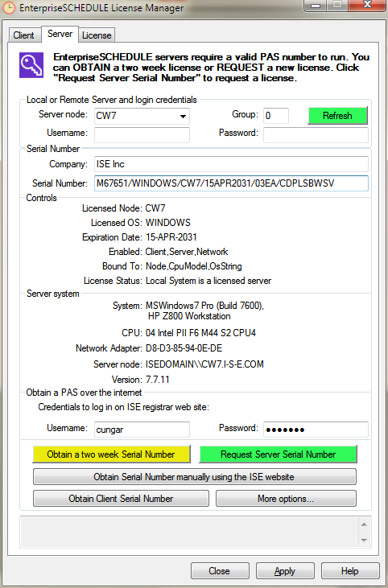Click the registrar Username field containing cungar
The image size is (388, 588).
142,430
